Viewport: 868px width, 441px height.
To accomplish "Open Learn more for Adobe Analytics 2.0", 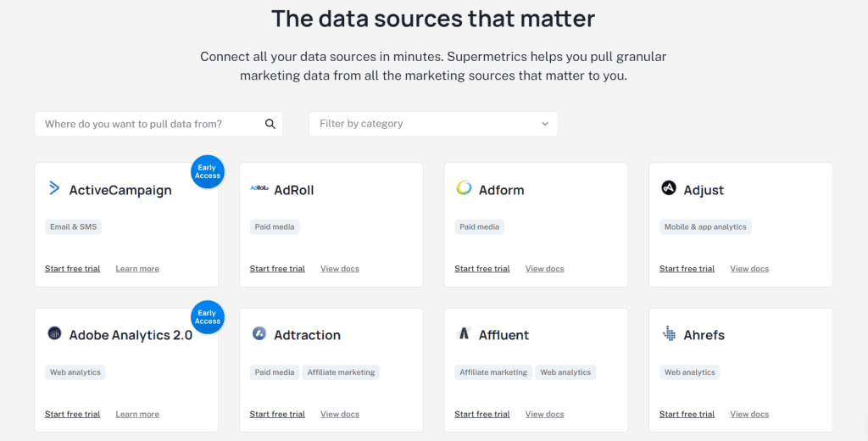I will pyautogui.click(x=137, y=415).
